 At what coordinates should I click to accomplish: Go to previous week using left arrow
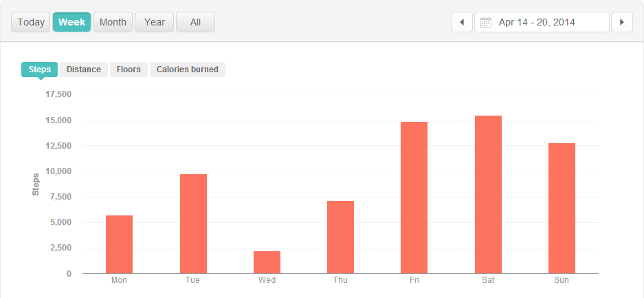click(462, 22)
